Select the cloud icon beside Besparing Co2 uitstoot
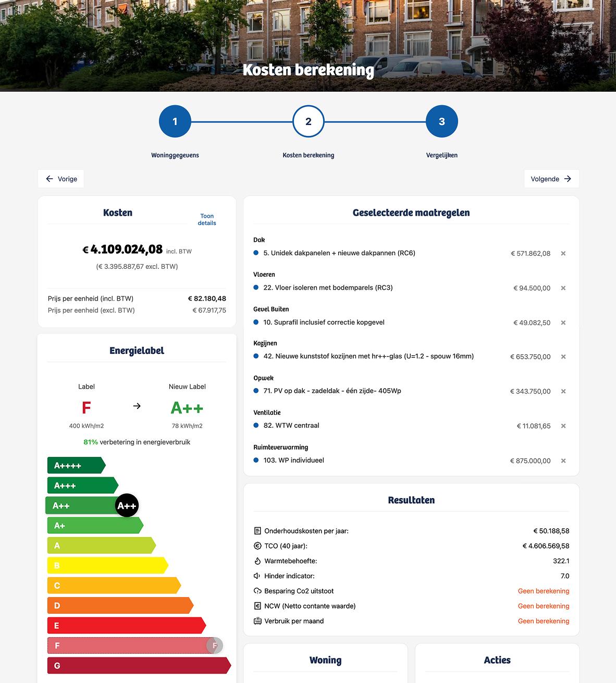616x683 pixels. click(256, 591)
